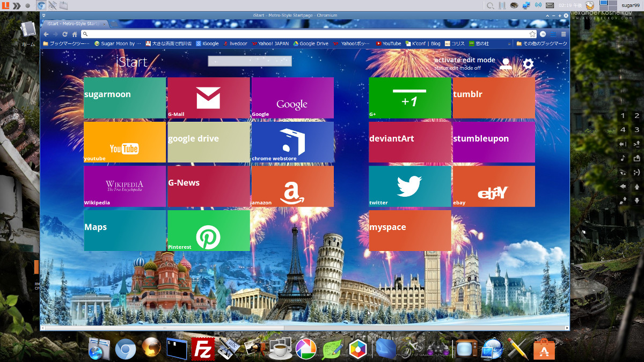Image resolution: width=644 pixels, height=362 pixels.
Task: Reload the page in Chromium
Action: pyautogui.click(x=65, y=34)
